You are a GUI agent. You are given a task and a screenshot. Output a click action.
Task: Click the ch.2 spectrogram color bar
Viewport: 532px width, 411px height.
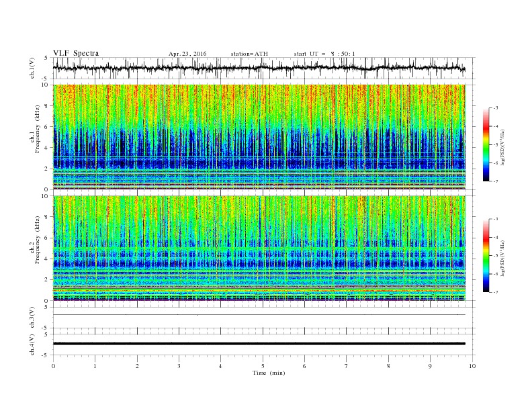coord(486,255)
